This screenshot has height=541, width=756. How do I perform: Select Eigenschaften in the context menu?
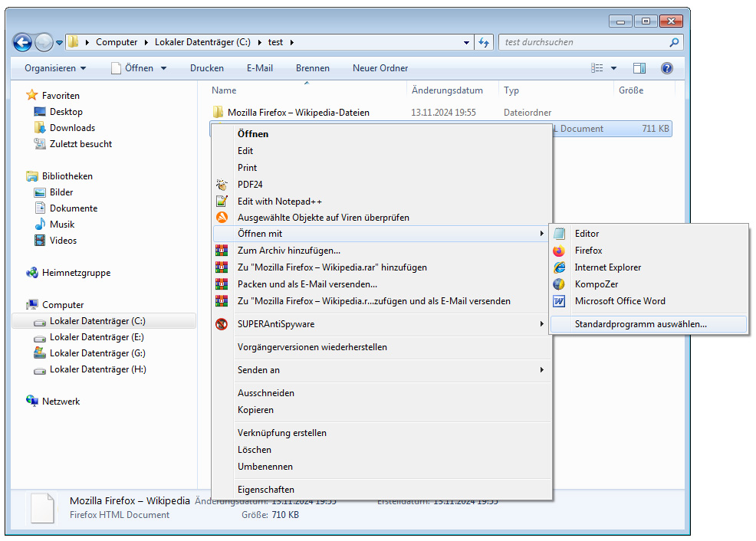[266, 490]
